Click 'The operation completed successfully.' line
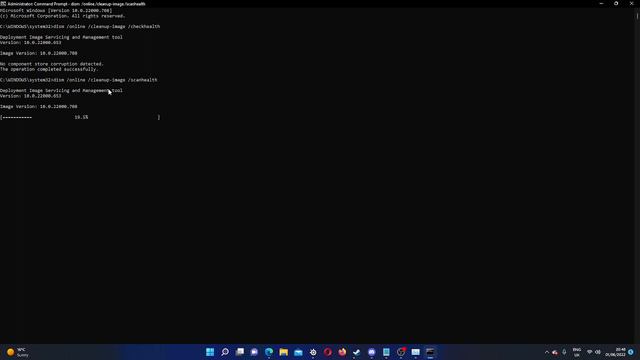 [x=49, y=69]
